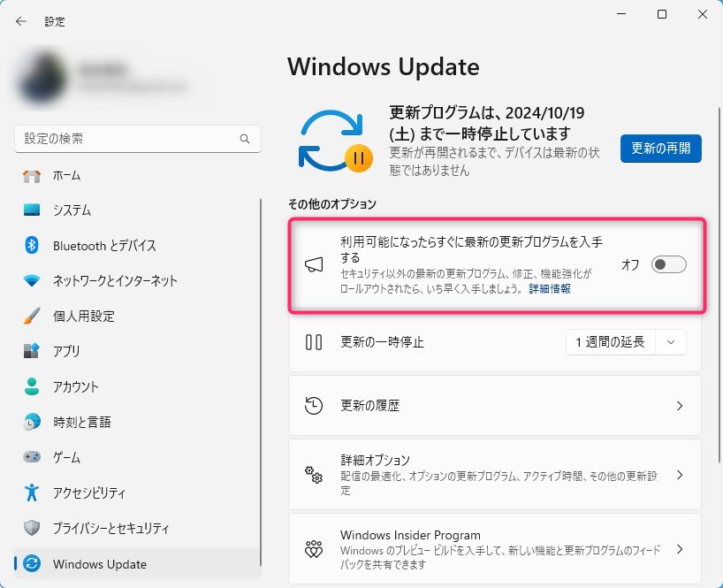The image size is (723, 588).
Task: Open the 詳細情報 link
Action: [x=549, y=289]
